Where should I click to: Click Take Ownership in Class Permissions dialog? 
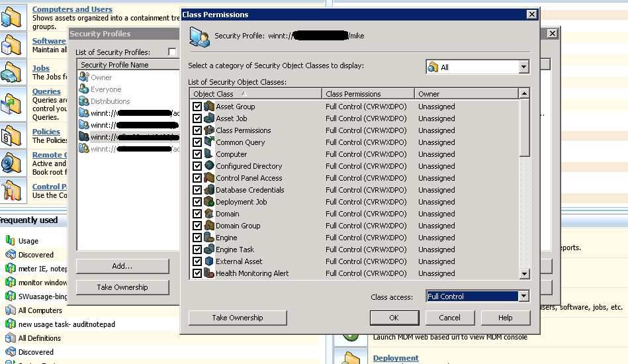click(x=237, y=318)
